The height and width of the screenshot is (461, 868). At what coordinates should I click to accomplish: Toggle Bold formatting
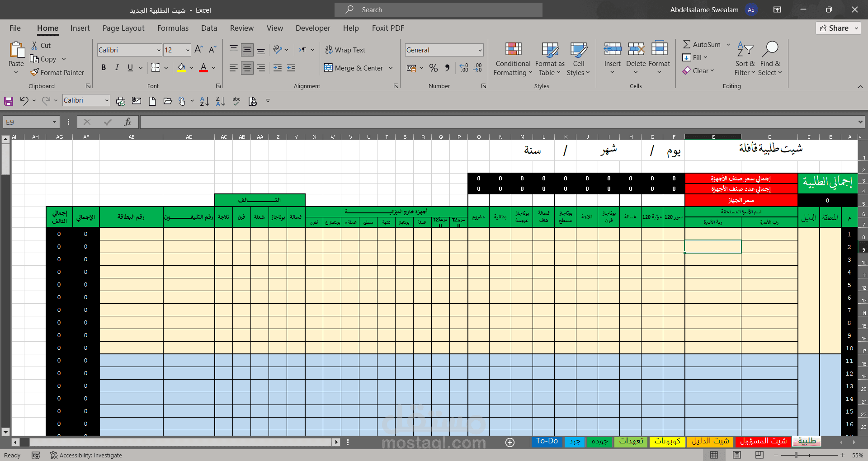click(103, 67)
